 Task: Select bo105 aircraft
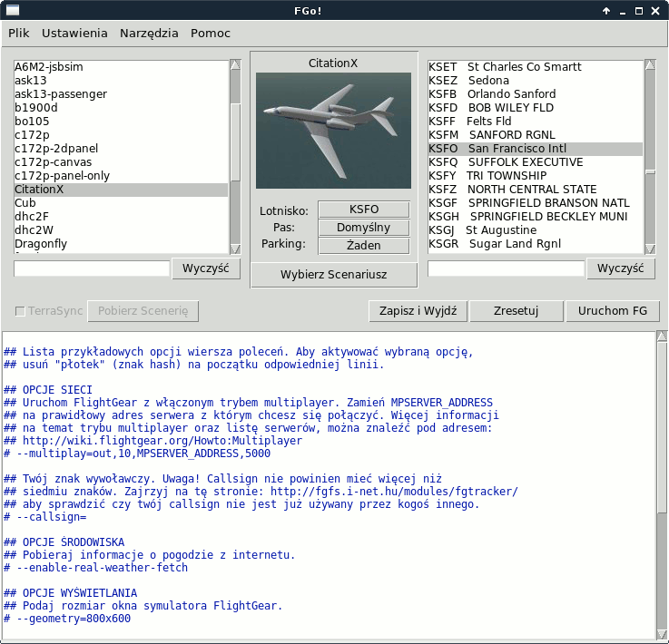point(121,122)
